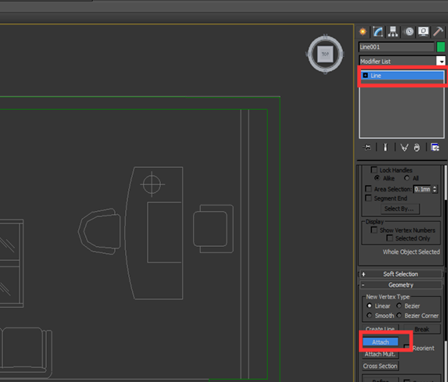Switch to the Modify panel tab
This screenshot has height=382, width=448.
378,32
